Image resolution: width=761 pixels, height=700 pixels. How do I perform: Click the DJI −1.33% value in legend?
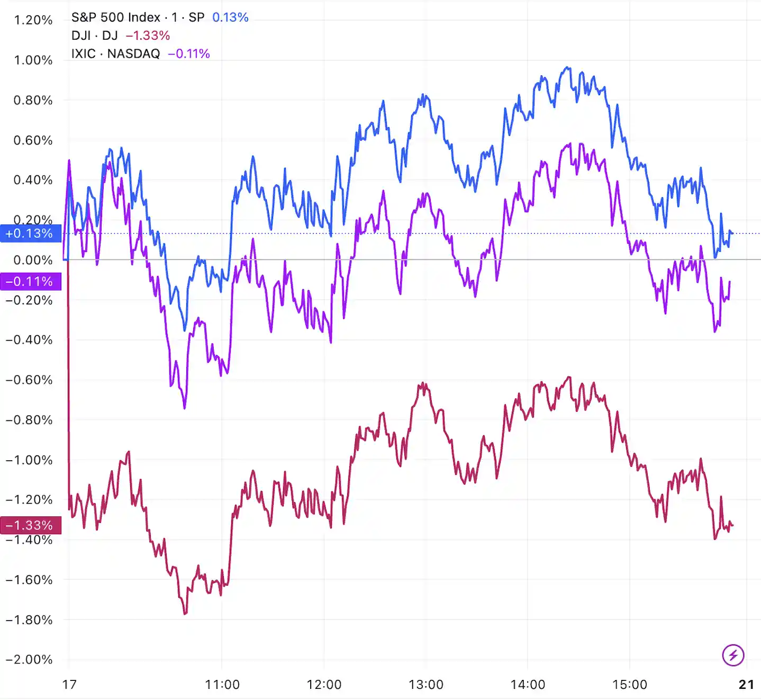(x=148, y=35)
